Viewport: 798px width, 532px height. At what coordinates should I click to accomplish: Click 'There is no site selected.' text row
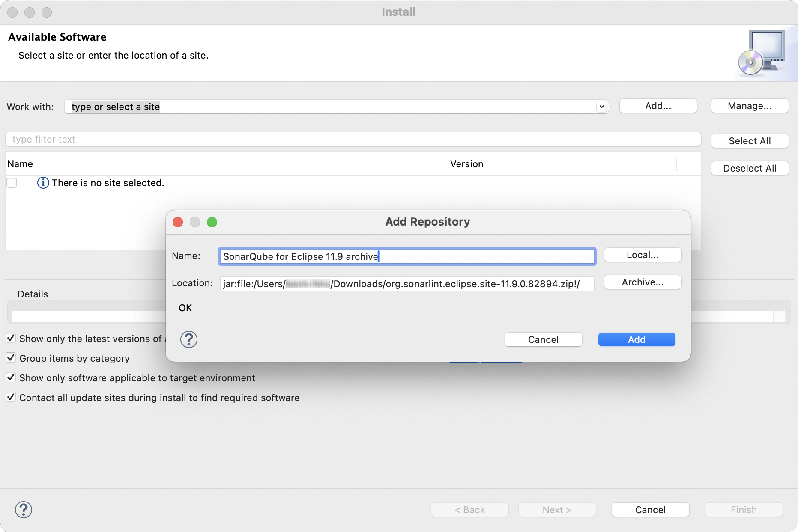point(108,183)
